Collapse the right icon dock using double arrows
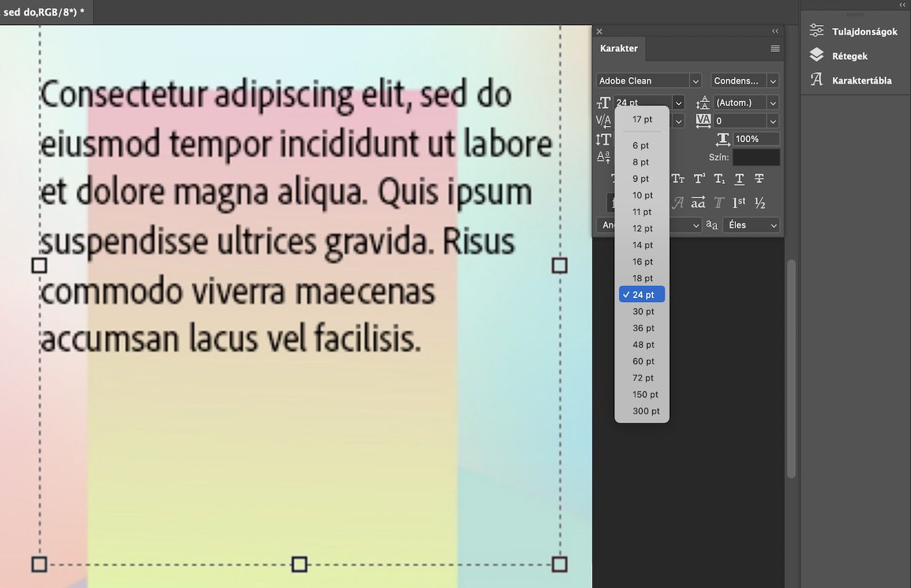This screenshot has width=911, height=588. [x=903, y=5]
